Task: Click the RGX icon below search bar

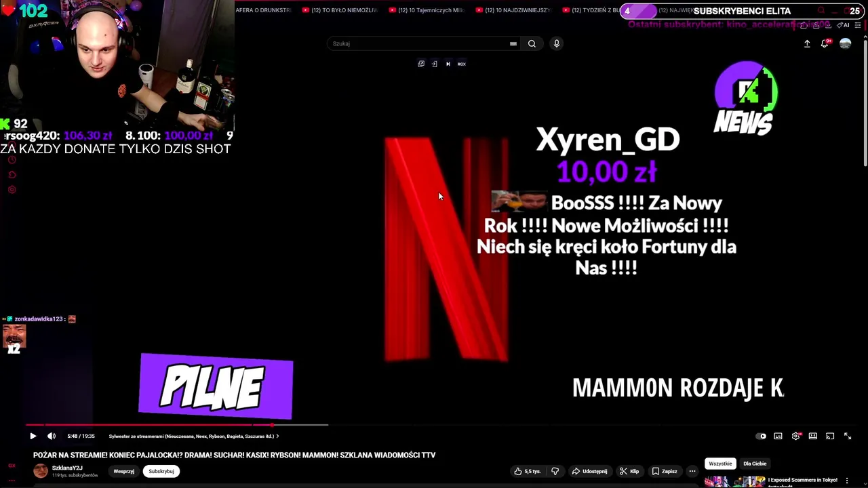Action: (462, 64)
